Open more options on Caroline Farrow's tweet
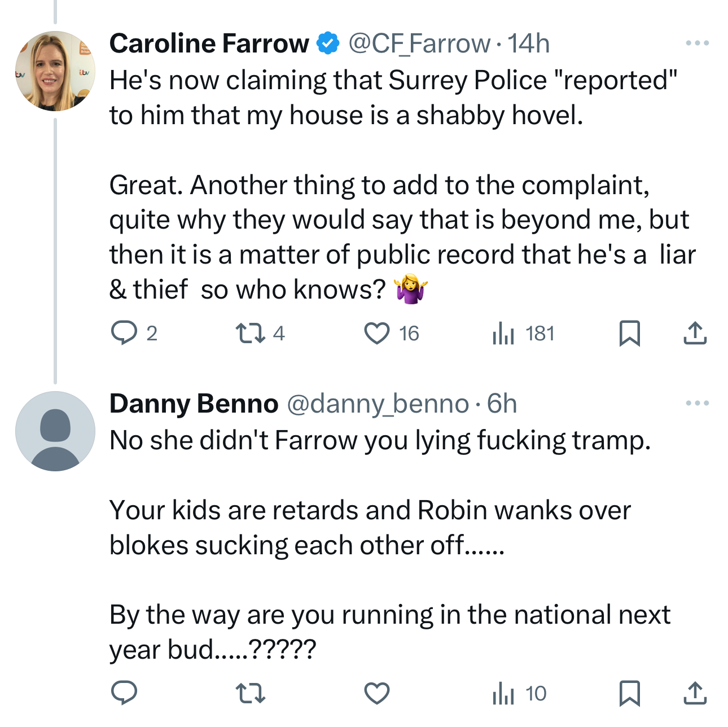 tap(697, 43)
